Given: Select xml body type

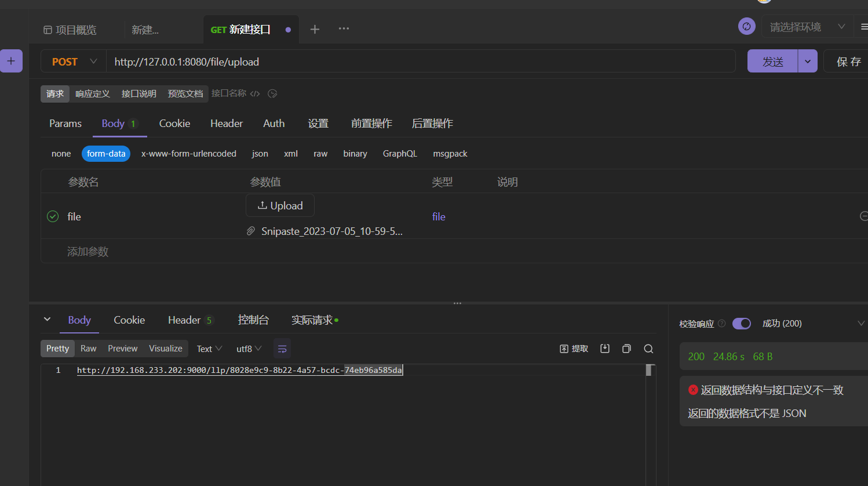Looking at the screenshot, I should coord(291,154).
